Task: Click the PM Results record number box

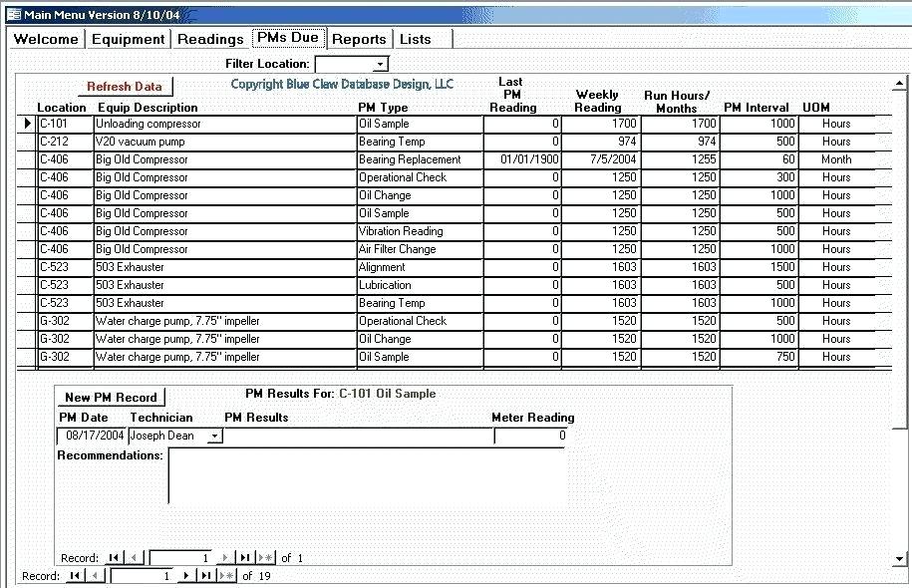Action: click(x=181, y=558)
